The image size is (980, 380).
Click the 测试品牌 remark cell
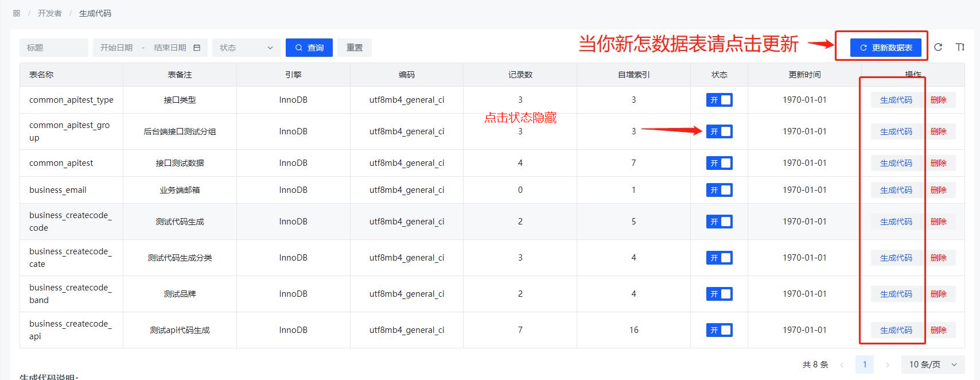180,294
